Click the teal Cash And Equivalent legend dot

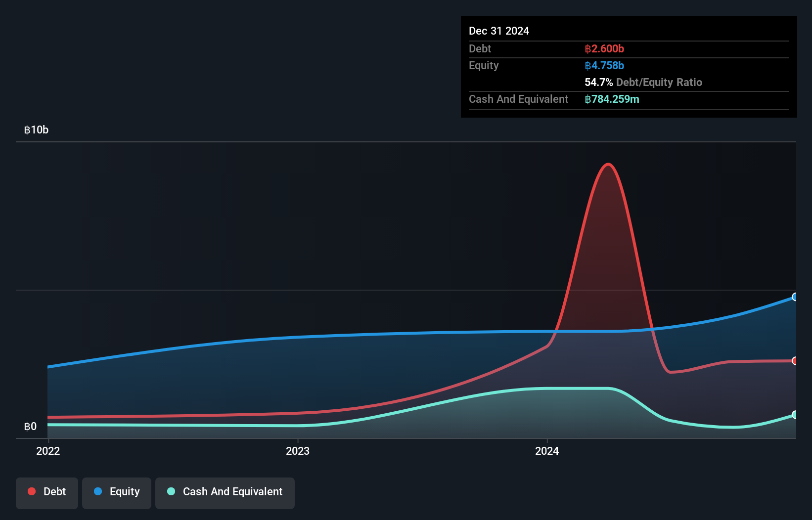(x=171, y=491)
